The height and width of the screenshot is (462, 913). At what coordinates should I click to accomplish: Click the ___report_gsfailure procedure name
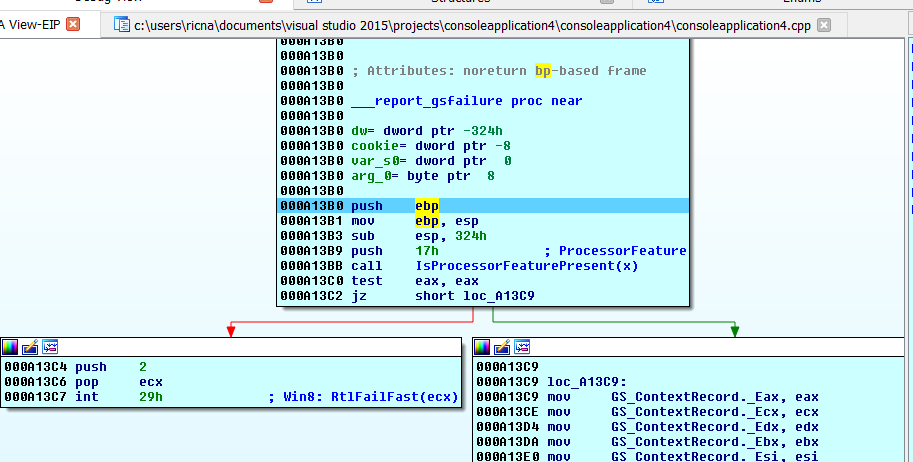430,101
